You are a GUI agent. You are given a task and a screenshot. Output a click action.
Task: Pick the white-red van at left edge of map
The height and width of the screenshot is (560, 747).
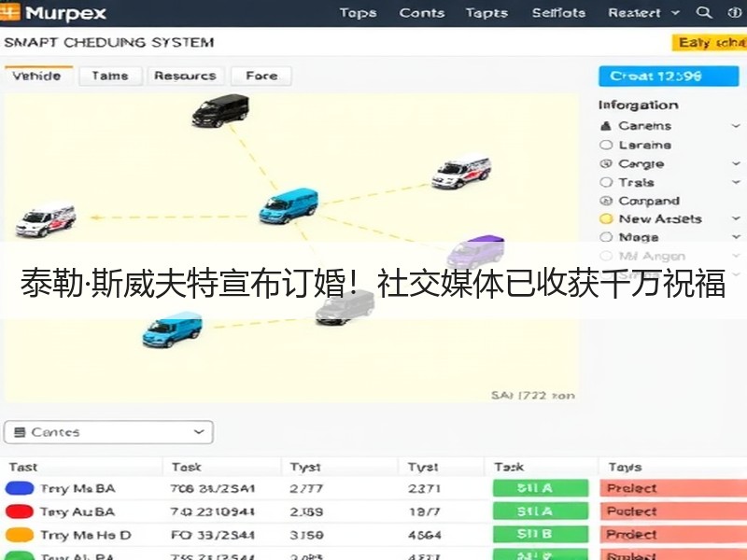point(46,220)
